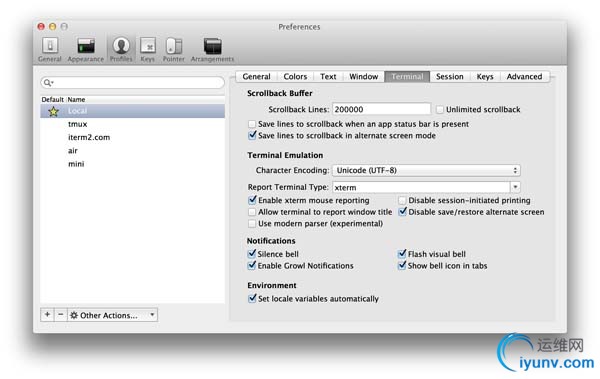Click the Report Terminal Type field

click(x=421, y=187)
